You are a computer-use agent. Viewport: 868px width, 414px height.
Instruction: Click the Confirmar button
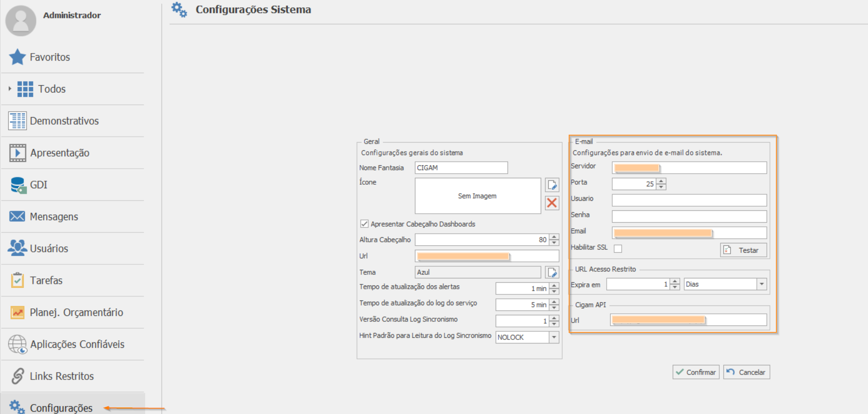pos(696,372)
